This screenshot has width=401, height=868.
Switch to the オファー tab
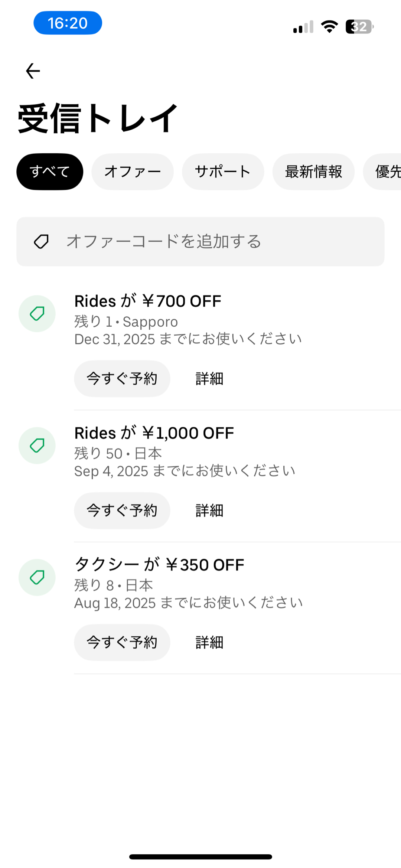tap(133, 172)
